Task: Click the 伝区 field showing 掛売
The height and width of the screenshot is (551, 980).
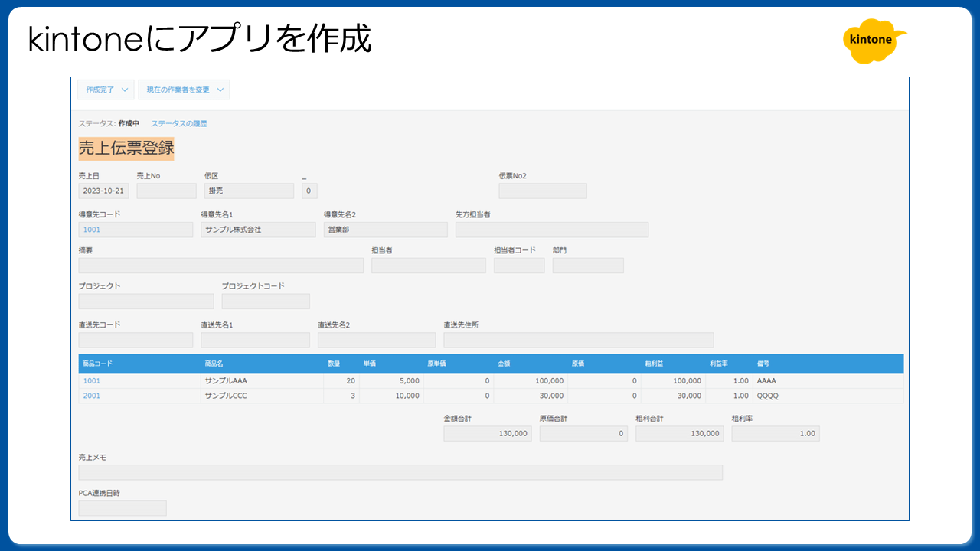Action: tap(249, 191)
